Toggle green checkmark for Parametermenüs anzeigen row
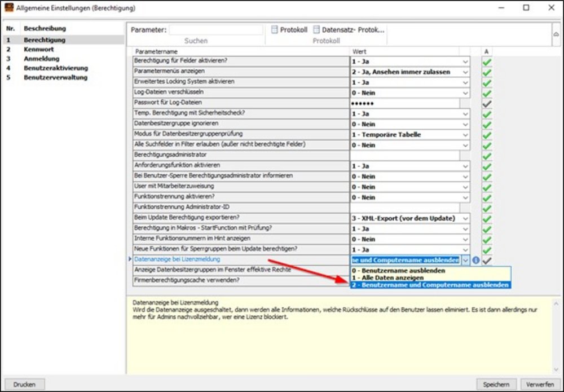 [487, 72]
